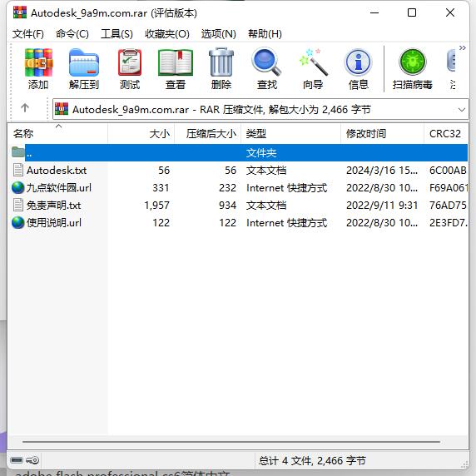Minimize the WinRAR window

coord(374,12)
